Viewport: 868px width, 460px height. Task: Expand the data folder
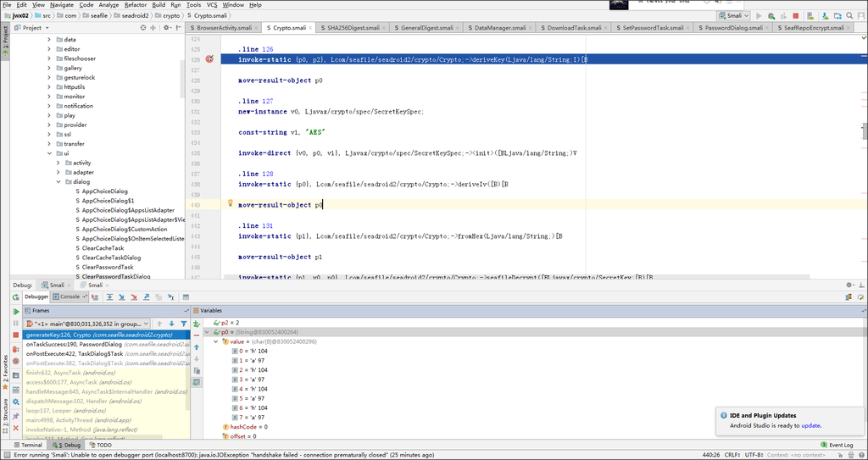click(48, 40)
